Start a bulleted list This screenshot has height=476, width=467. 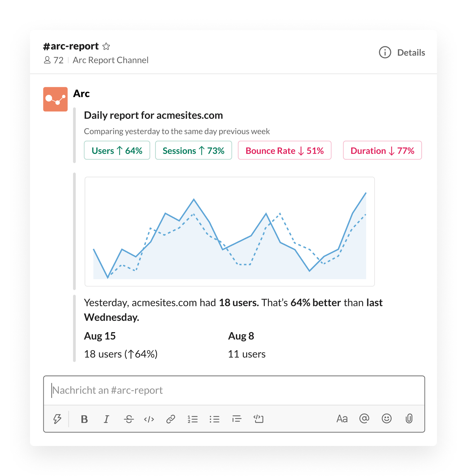214,419
